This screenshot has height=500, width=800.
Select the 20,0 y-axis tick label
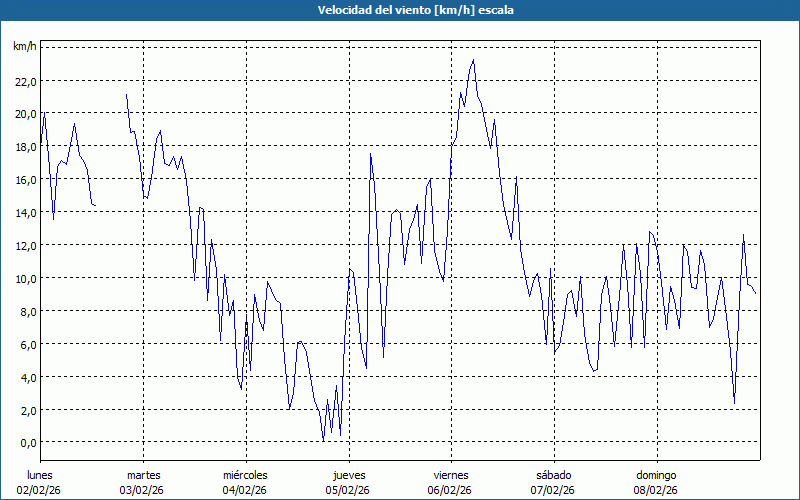(x=26, y=114)
